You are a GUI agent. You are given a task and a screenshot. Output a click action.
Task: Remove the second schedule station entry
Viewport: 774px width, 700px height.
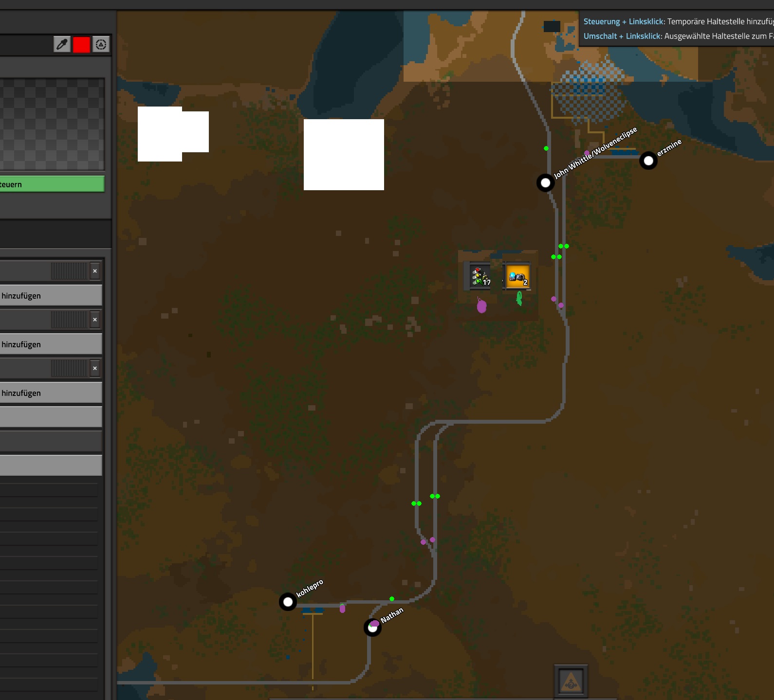pos(95,320)
